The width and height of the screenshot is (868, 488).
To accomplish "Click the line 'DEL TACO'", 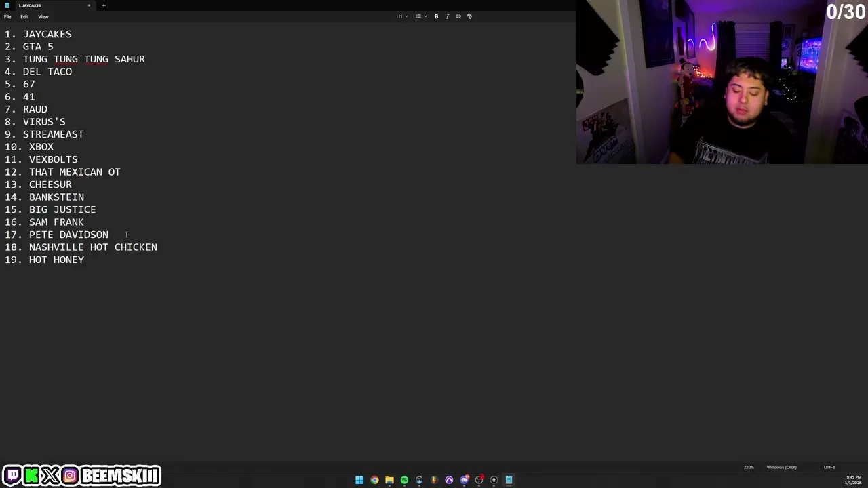I will pyautogui.click(x=47, y=72).
